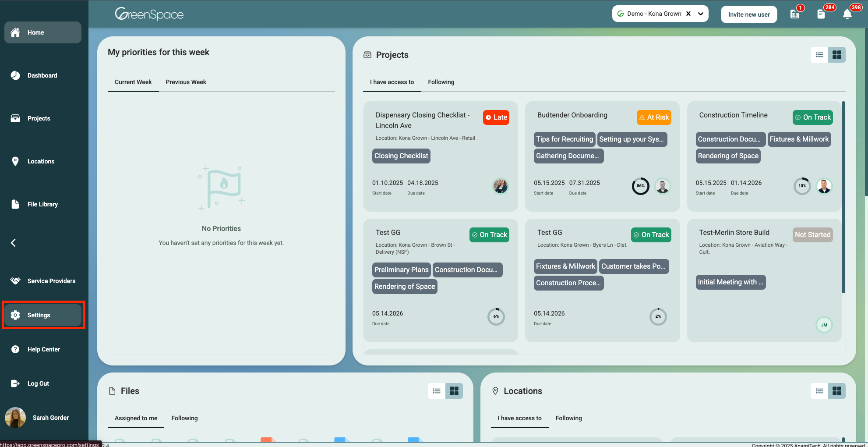Click the JM initials avatar
The image size is (868, 447).
tap(824, 325)
